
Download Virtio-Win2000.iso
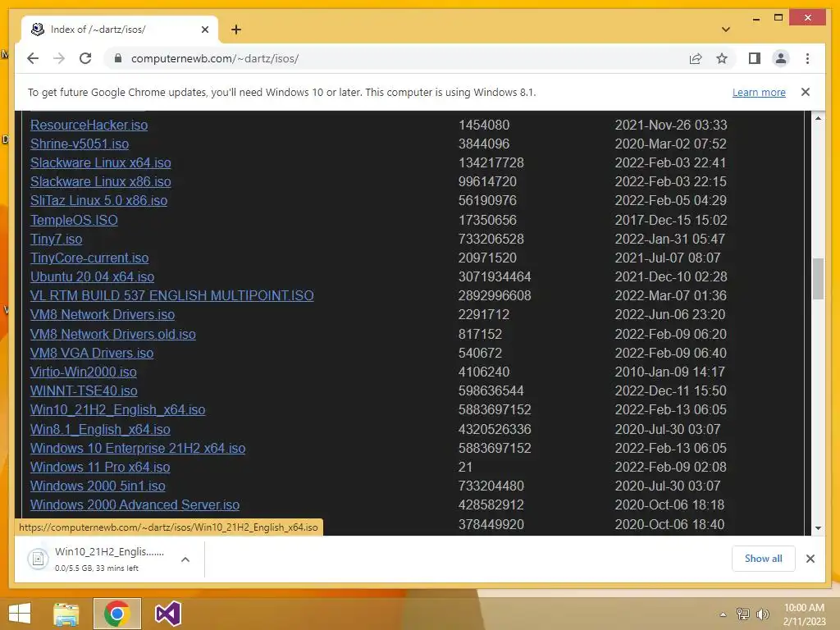84,372
